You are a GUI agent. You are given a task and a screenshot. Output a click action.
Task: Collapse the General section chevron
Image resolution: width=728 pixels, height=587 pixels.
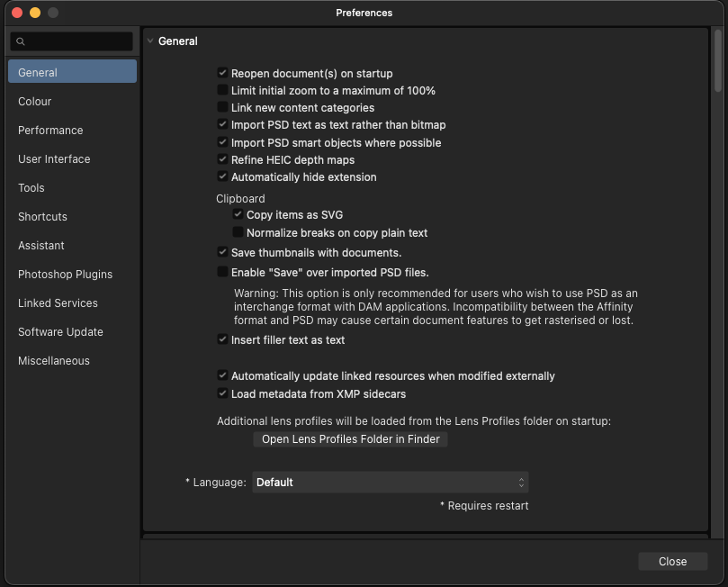click(x=150, y=41)
